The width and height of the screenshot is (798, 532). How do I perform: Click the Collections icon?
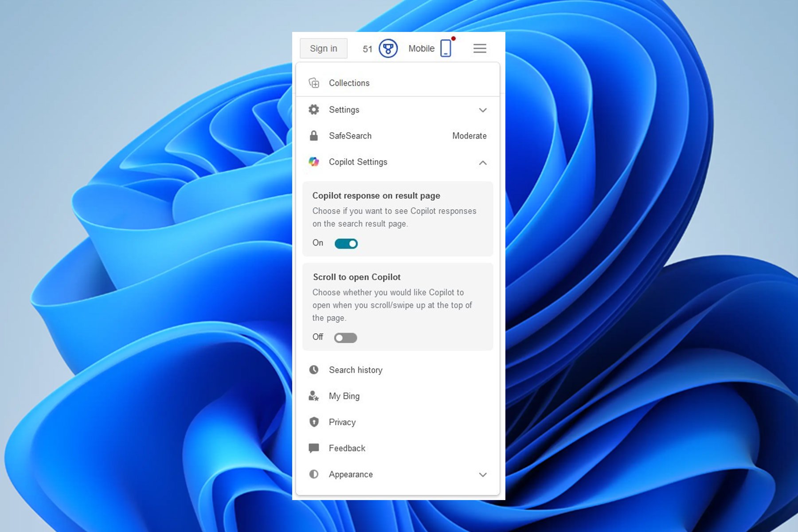(x=314, y=83)
